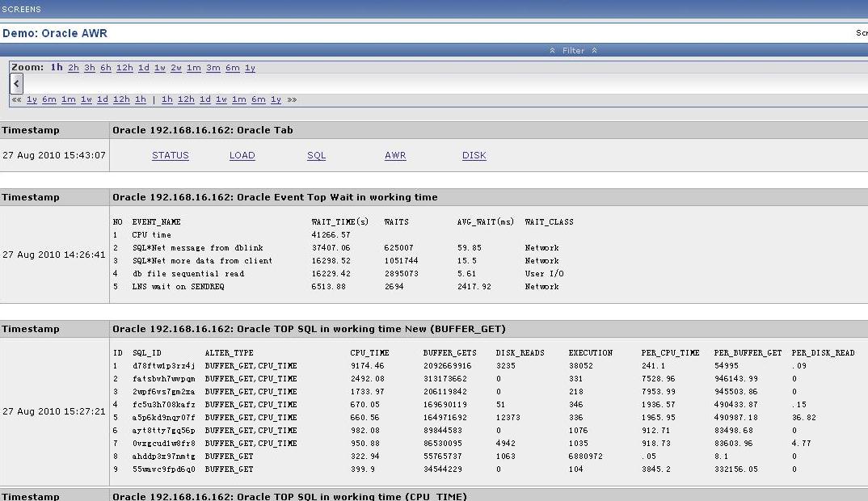The height and width of the screenshot is (501, 868).
Task: Open the STATUS Oracle tab
Action: pyautogui.click(x=170, y=156)
